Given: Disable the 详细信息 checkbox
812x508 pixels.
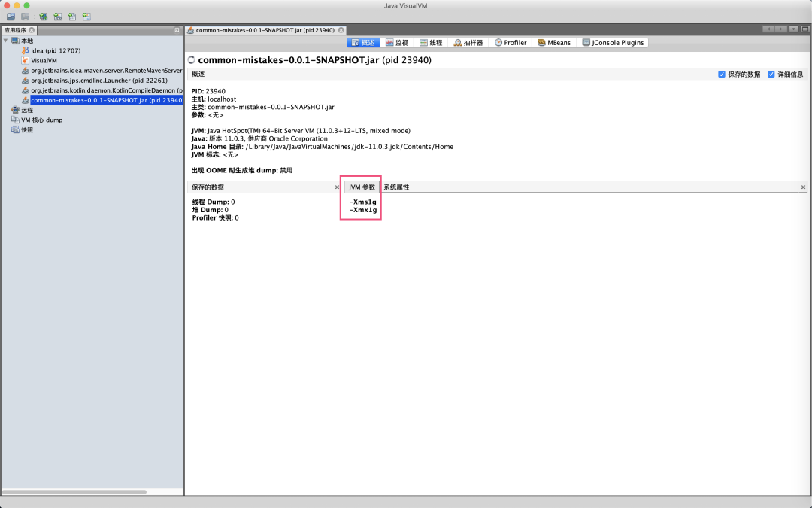Looking at the screenshot, I should tap(771, 74).
